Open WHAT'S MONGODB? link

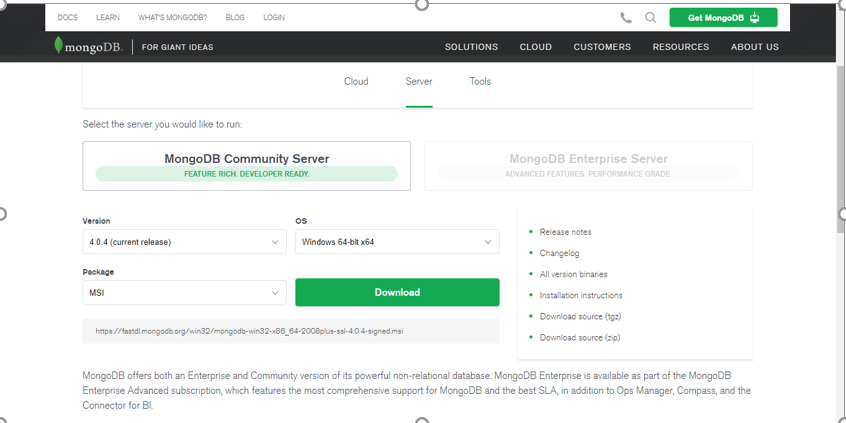coord(173,17)
